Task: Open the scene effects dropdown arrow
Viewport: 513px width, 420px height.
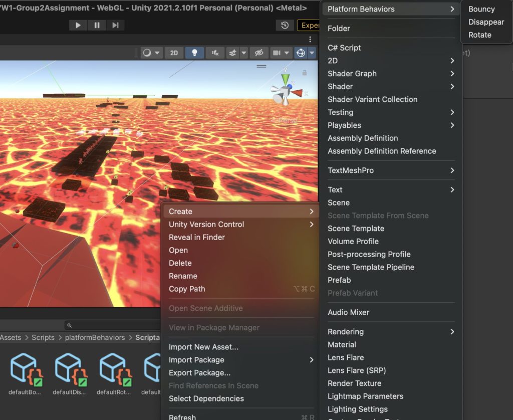Action: coord(244,53)
